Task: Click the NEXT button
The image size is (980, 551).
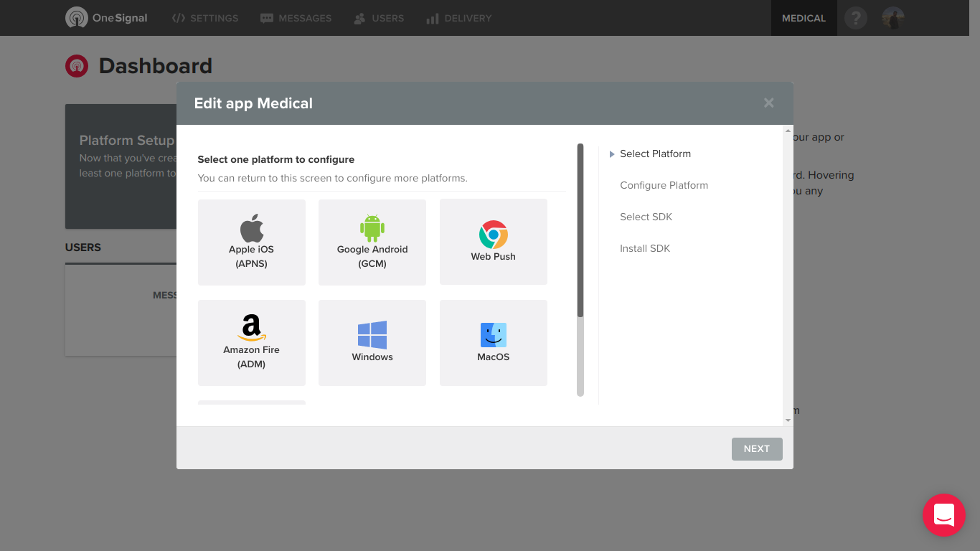Action: (757, 449)
